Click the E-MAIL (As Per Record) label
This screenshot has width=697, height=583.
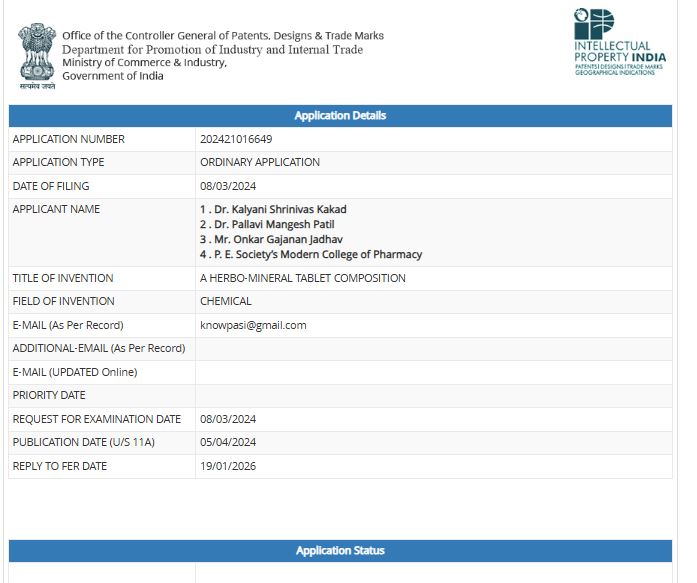[68, 325]
